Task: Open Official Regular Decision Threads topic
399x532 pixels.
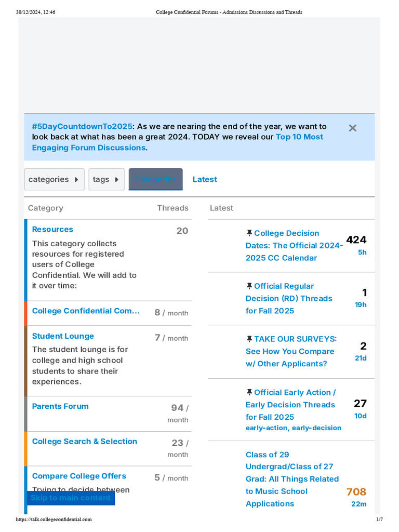Action: [x=289, y=298]
